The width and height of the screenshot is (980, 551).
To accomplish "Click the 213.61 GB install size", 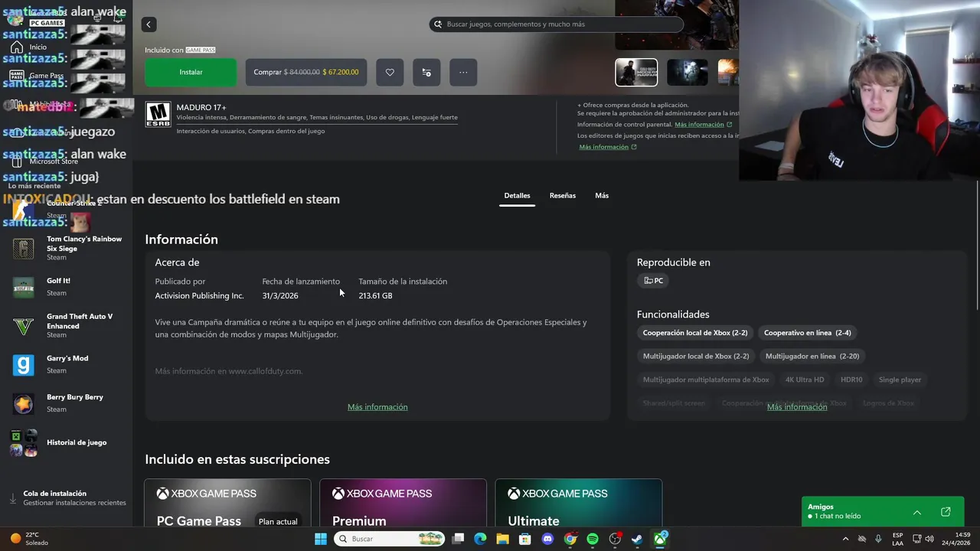I will pos(375,295).
